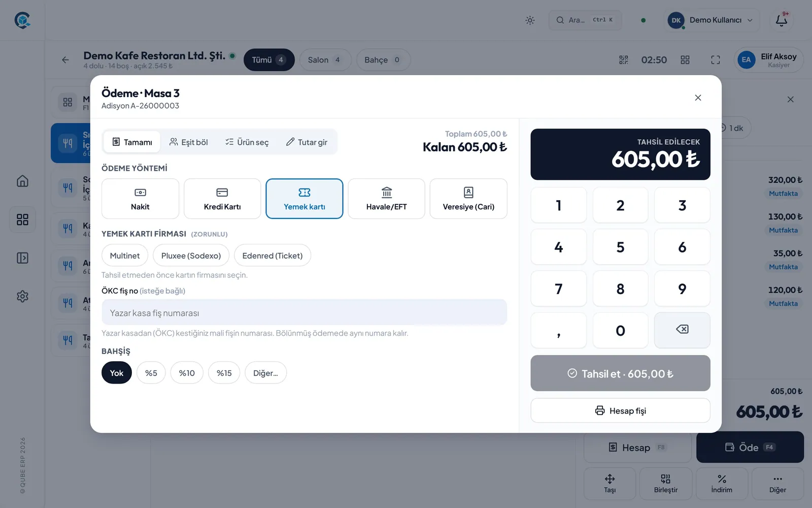This screenshot has height=508, width=812.
Task: Select the Yok tip option
Action: pyautogui.click(x=117, y=373)
